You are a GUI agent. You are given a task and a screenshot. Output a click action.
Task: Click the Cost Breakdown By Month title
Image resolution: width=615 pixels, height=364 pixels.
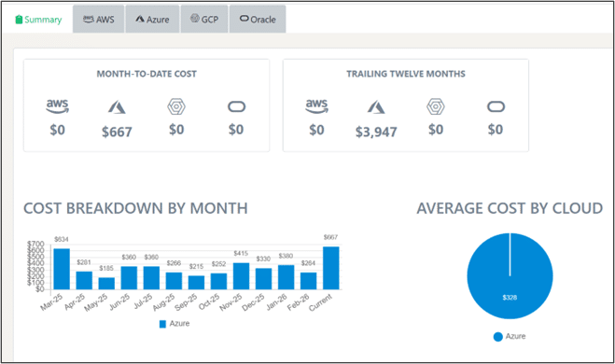point(135,208)
